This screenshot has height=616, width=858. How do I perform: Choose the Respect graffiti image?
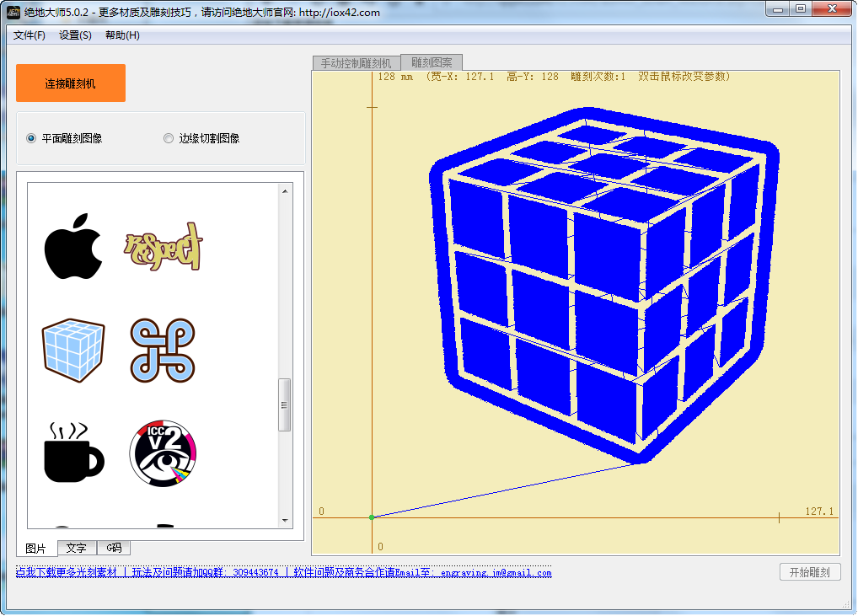[164, 246]
